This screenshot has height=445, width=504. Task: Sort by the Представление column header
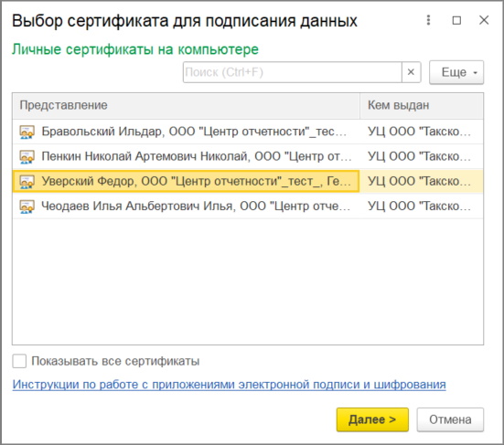point(186,106)
